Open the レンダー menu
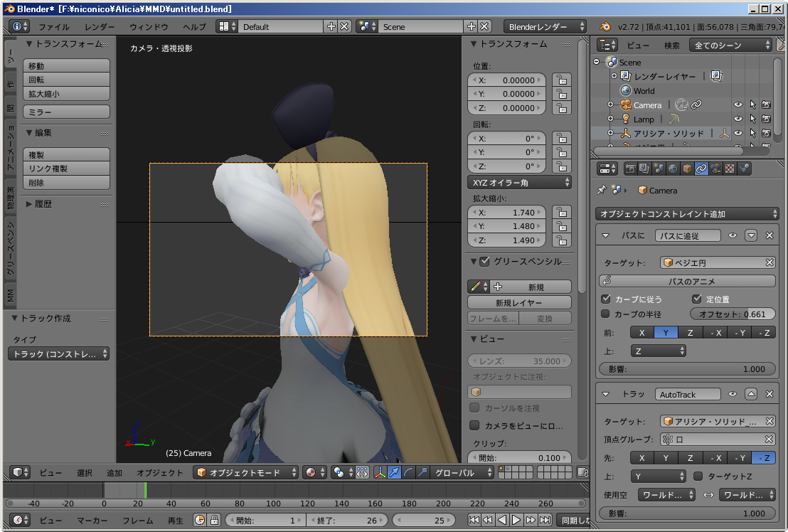 [100, 26]
